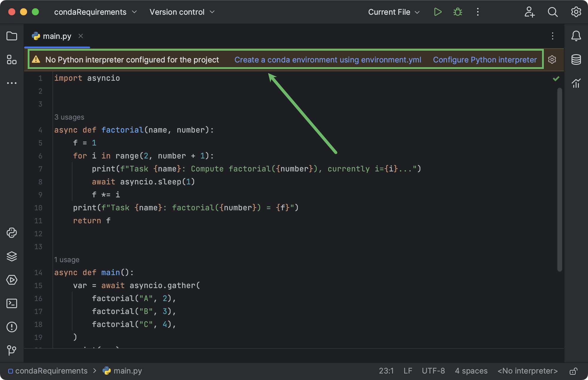Run the current file with the green arrow

click(x=438, y=12)
